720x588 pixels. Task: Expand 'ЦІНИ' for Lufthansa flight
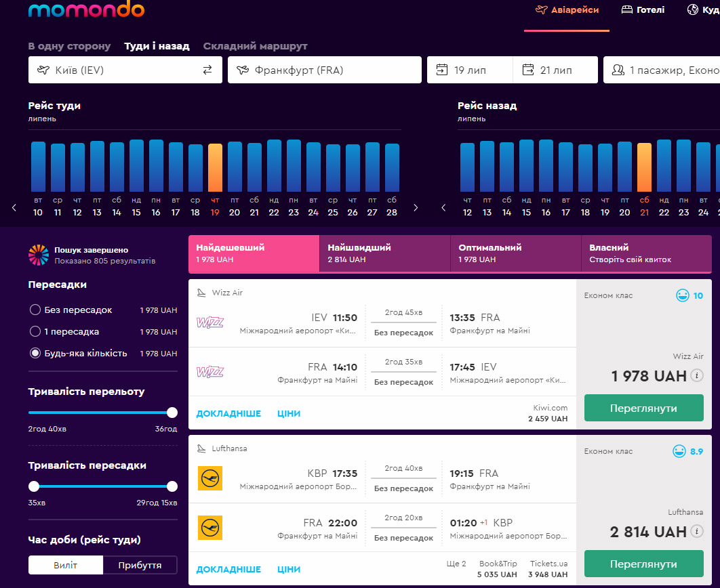click(x=289, y=569)
